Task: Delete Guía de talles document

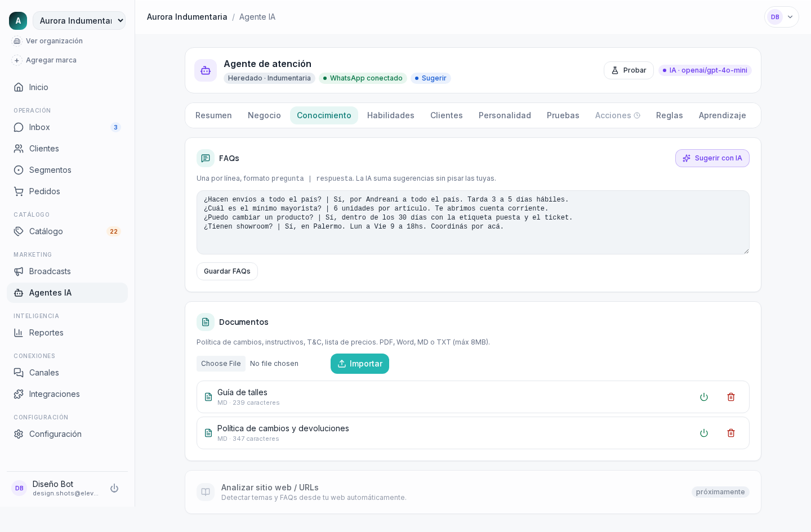Action: 731,397
